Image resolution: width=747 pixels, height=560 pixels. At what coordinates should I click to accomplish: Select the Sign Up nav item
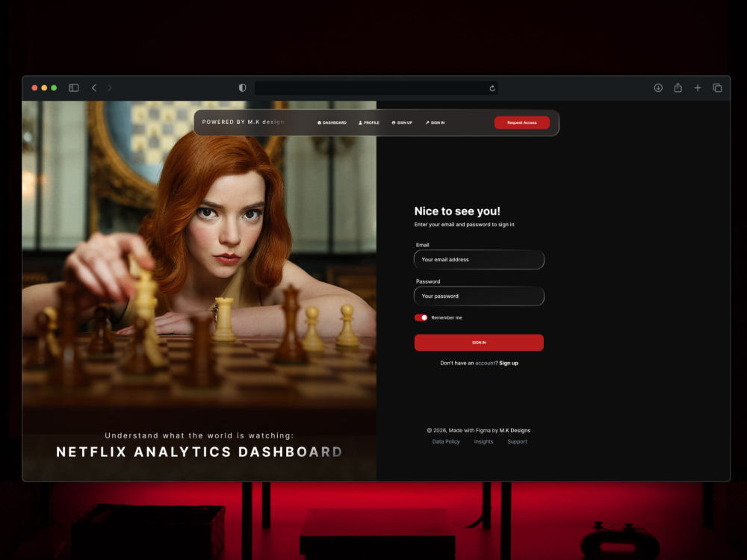click(x=402, y=122)
